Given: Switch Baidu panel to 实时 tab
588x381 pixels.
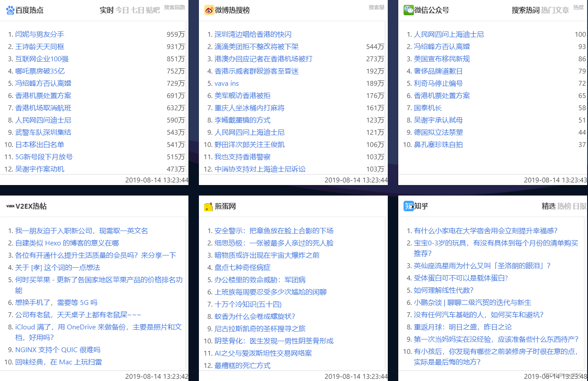Looking at the screenshot, I should [x=107, y=10].
